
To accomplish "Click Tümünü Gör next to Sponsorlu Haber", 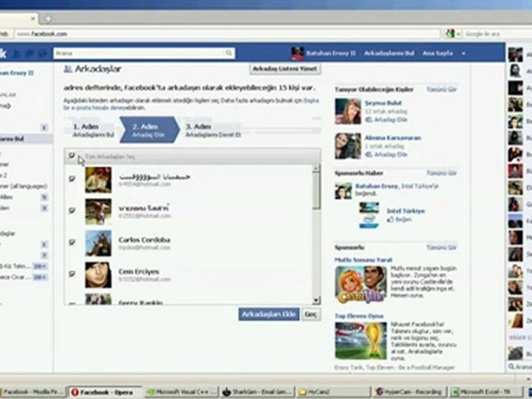I will [442, 173].
